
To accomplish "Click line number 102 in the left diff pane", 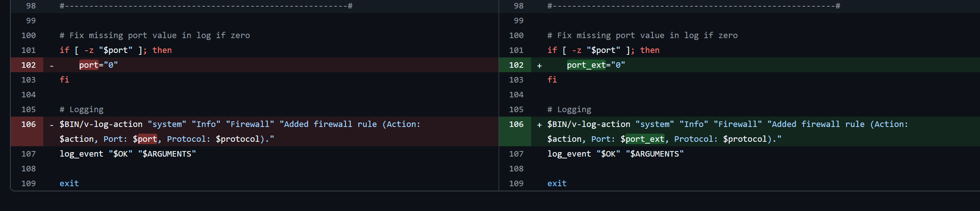I will (28, 65).
